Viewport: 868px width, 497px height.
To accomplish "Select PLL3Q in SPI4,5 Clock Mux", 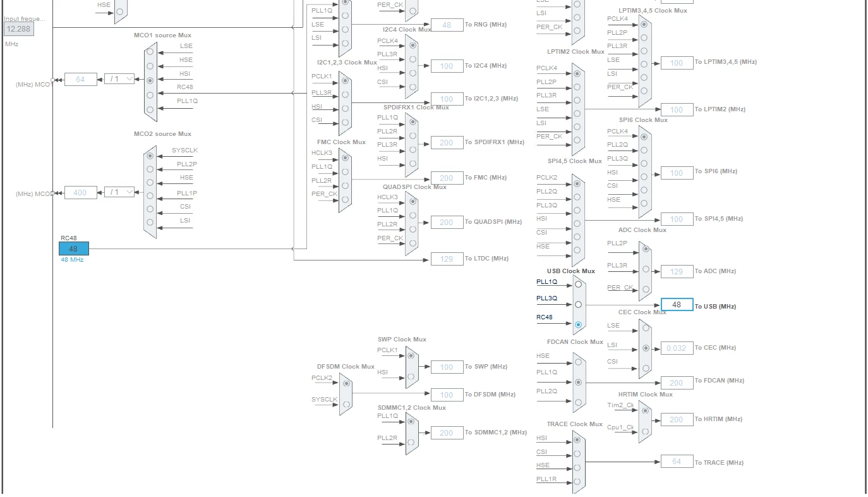I will [x=577, y=211].
